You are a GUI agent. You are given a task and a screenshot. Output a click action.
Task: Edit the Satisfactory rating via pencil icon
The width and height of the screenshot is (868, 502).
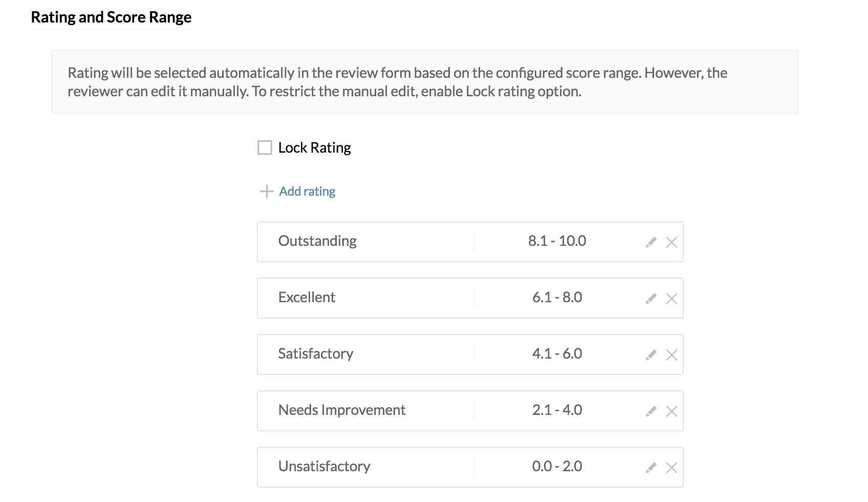(x=651, y=355)
